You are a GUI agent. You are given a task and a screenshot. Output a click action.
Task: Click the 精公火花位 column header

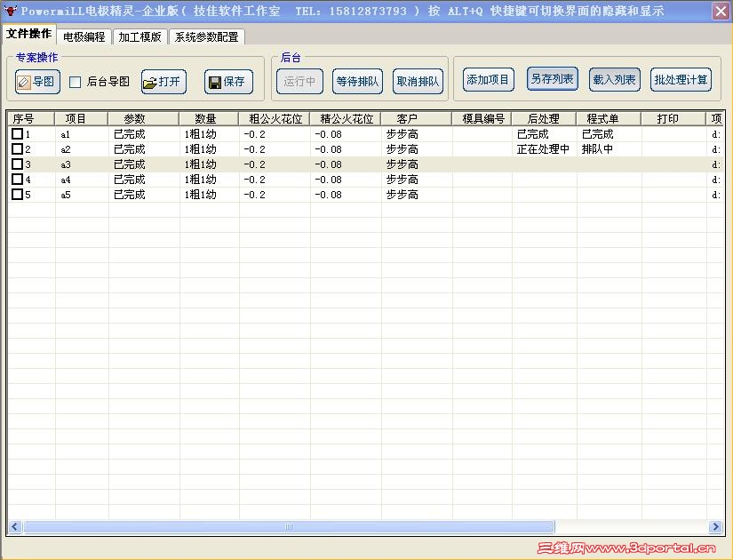[346, 119]
